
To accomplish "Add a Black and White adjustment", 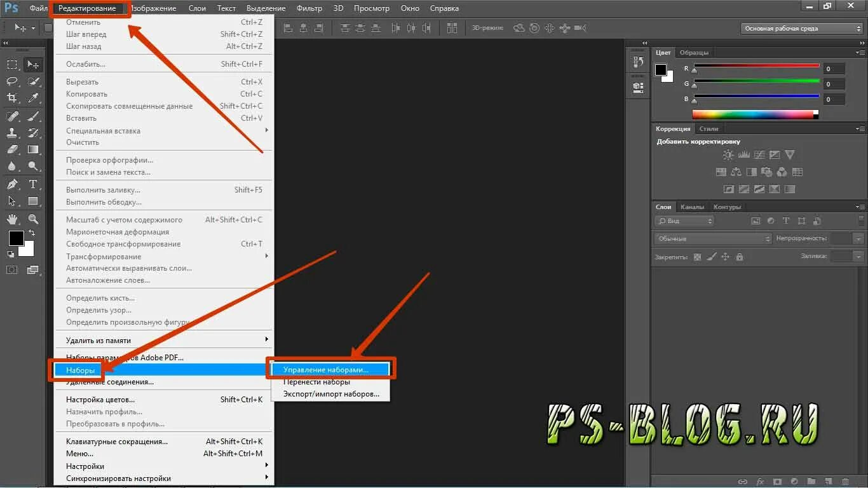I will pyautogui.click(x=751, y=172).
